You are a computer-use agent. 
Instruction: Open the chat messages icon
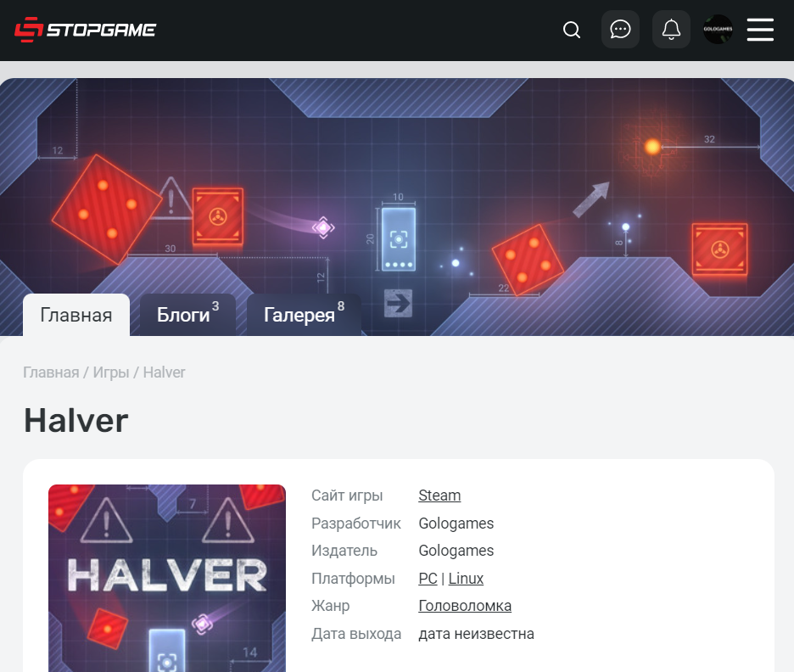tap(620, 30)
